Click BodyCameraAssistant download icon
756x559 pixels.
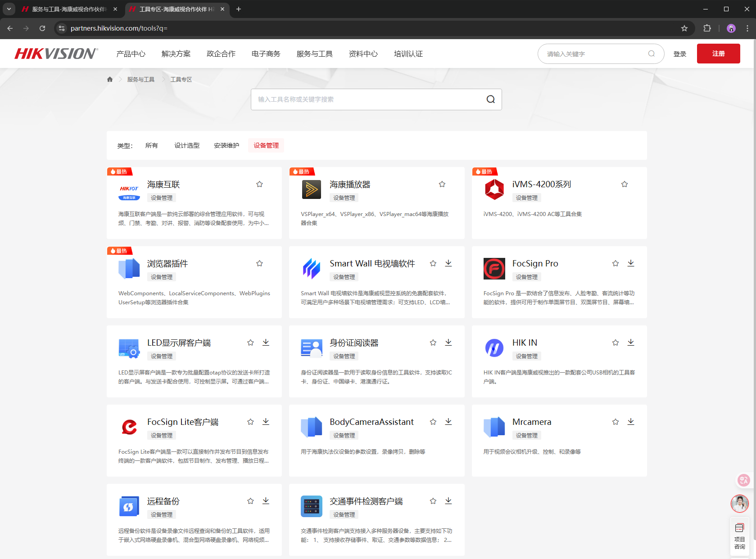point(448,422)
